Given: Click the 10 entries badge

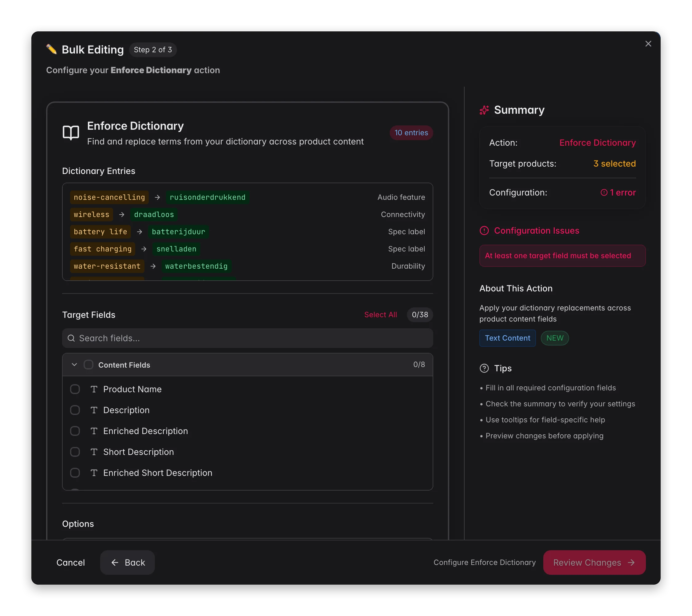Looking at the screenshot, I should (411, 133).
